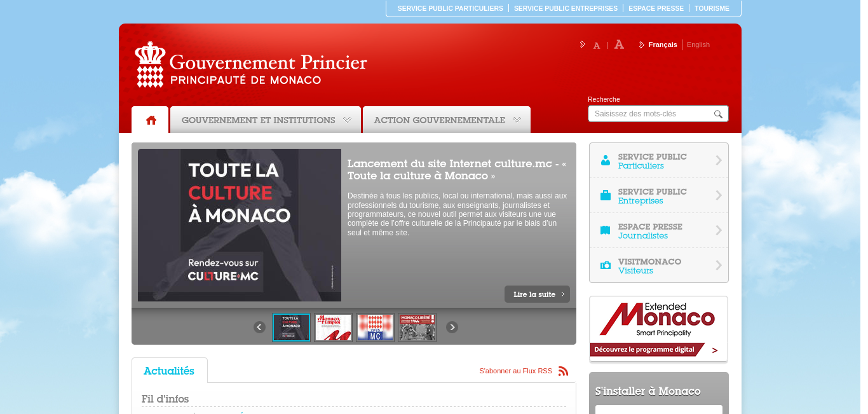Show next slide with right arrow

click(x=452, y=327)
